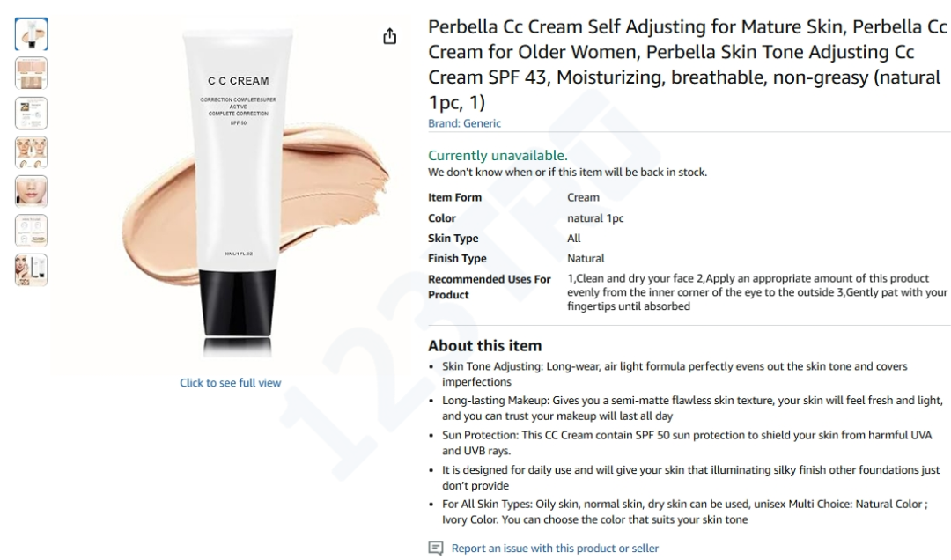951x560 pixels.
Task: Click the 'Sun Protection' bullet point text
Action: coord(687,443)
